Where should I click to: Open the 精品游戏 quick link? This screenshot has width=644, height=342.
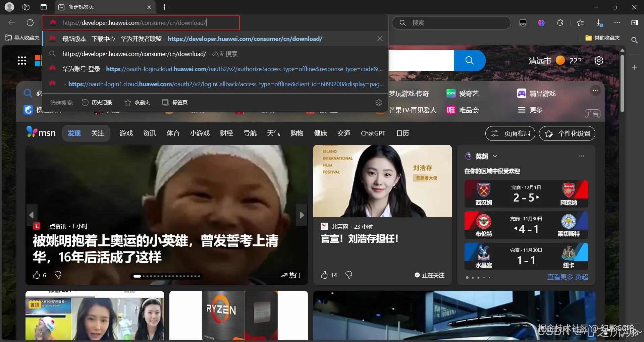point(536,94)
